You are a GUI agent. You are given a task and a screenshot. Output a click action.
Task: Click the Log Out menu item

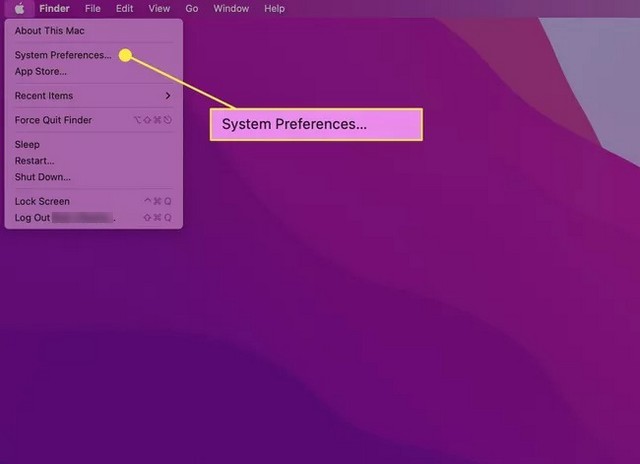[x=33, y=217]
